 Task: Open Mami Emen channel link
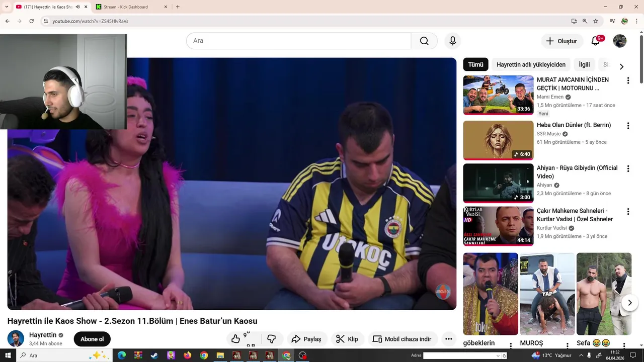[x=550, y=97]
